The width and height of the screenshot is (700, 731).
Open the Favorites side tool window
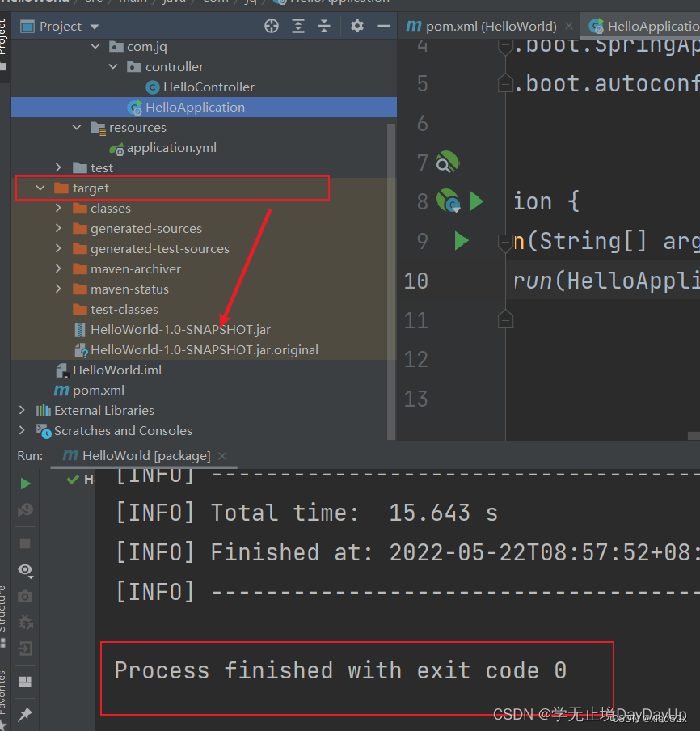[x=3, y=699]
